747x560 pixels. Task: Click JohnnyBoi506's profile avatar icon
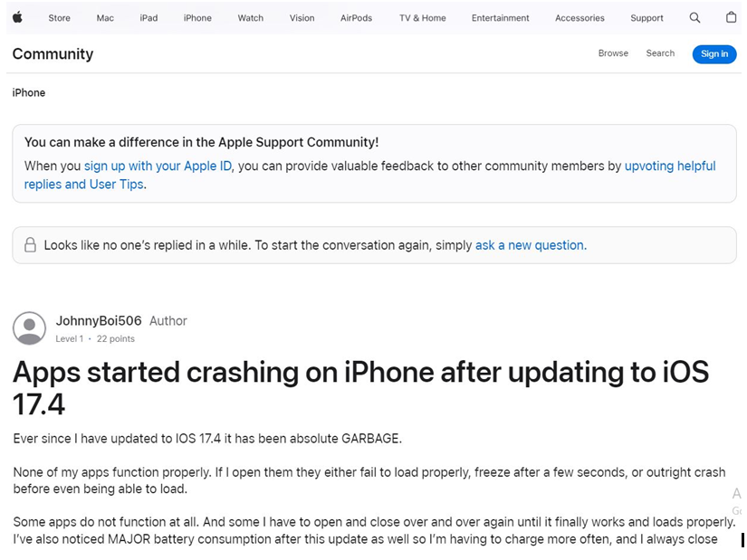pyautogui.click(x=30, y=328)
